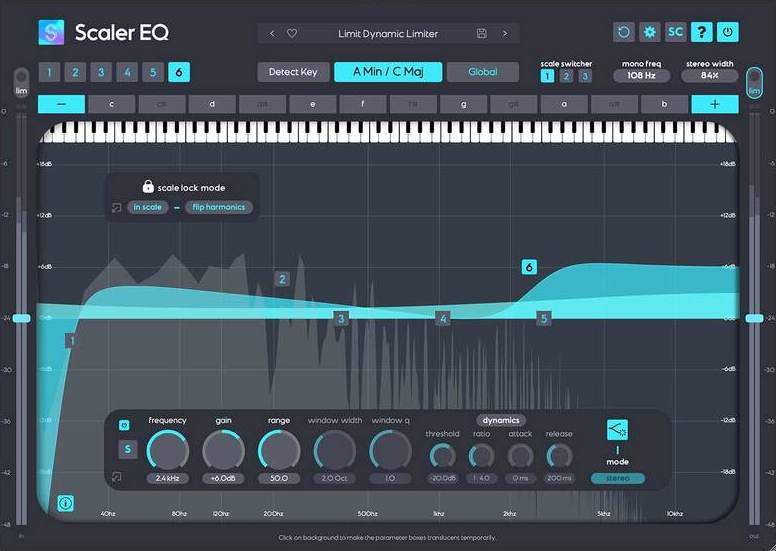
Task: Click the info icon at bottom left
Action: (x=66, y=503)
